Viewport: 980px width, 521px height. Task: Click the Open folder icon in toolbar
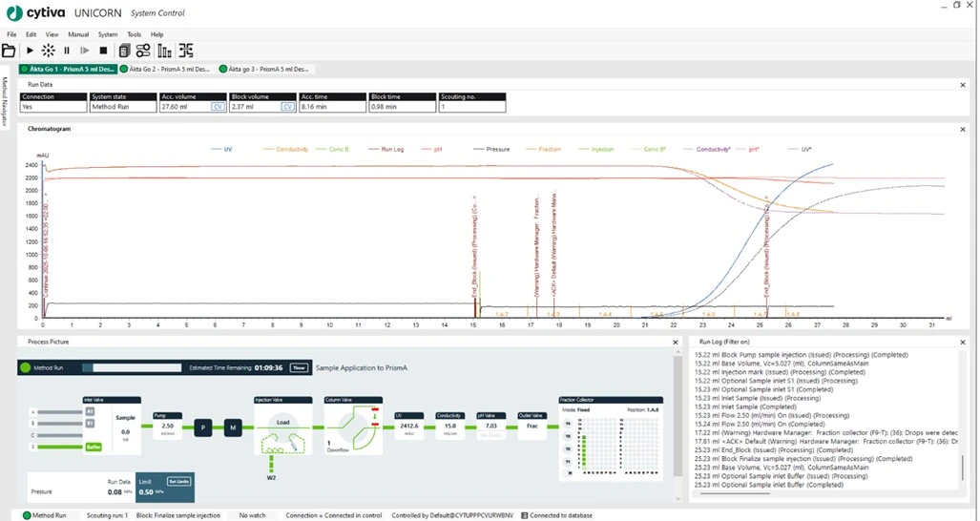[9, 51]
